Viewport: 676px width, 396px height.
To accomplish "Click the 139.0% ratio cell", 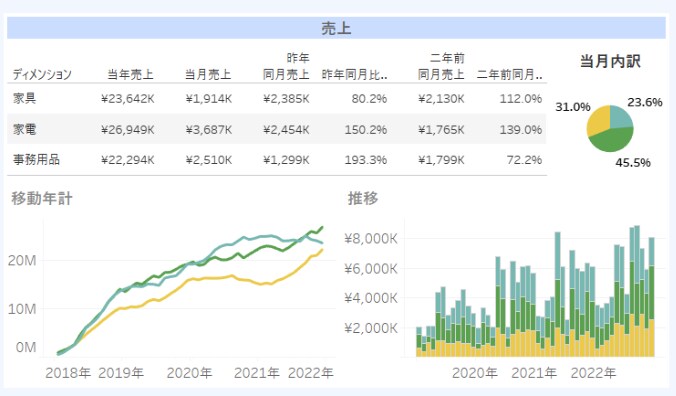I will 521,130.
